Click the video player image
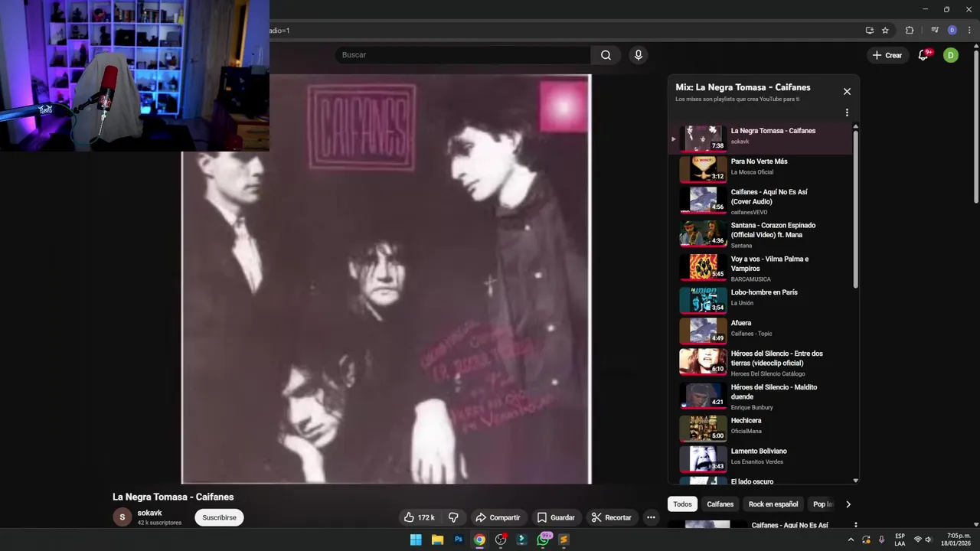Viewport: 980px width, 551px height. [386, 279]
